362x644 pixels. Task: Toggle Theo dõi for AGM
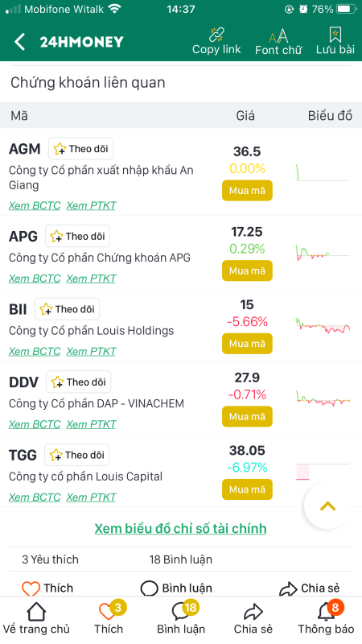tap(81, 148)
